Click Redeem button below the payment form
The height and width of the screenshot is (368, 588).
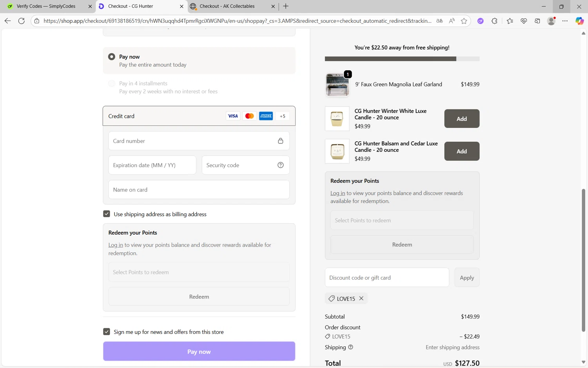199,297
